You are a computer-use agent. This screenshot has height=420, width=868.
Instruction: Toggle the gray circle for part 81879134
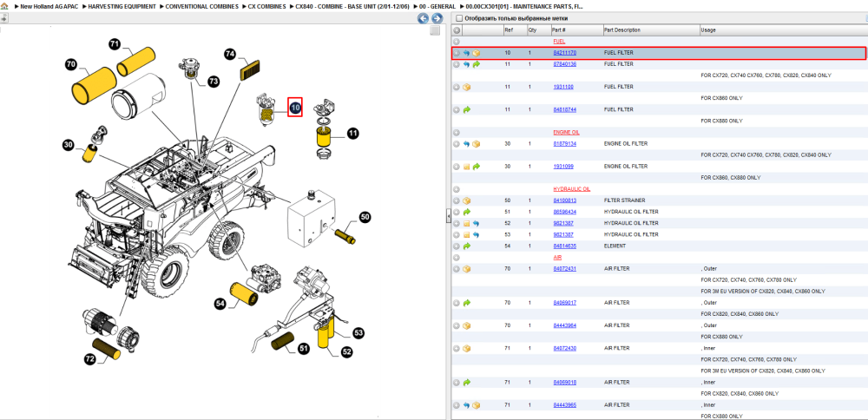point(457,144)
